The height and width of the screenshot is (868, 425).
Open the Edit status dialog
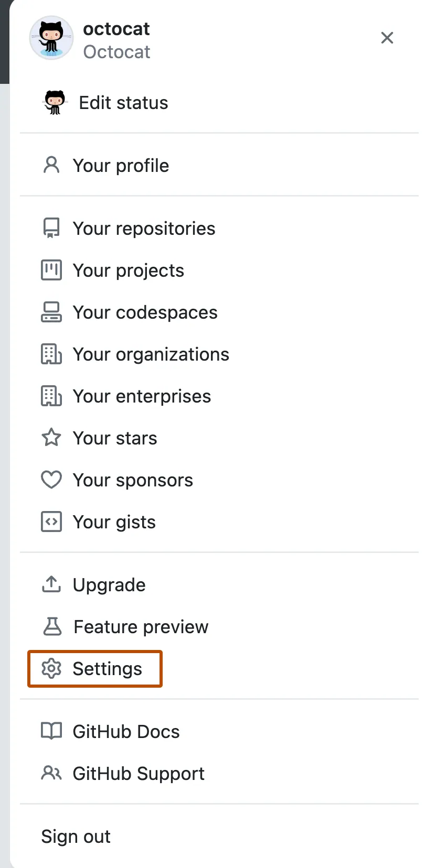pos(123,102)
